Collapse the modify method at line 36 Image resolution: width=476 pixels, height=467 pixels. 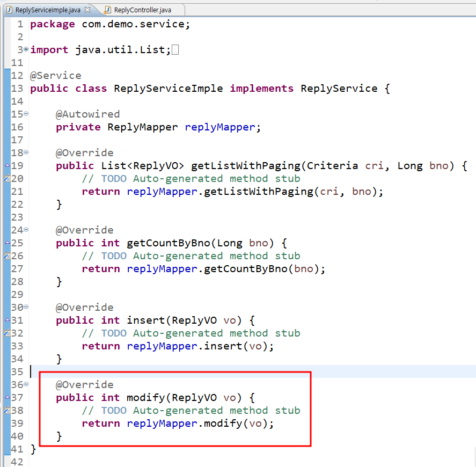pyautogui.click(x=26, y=384)
